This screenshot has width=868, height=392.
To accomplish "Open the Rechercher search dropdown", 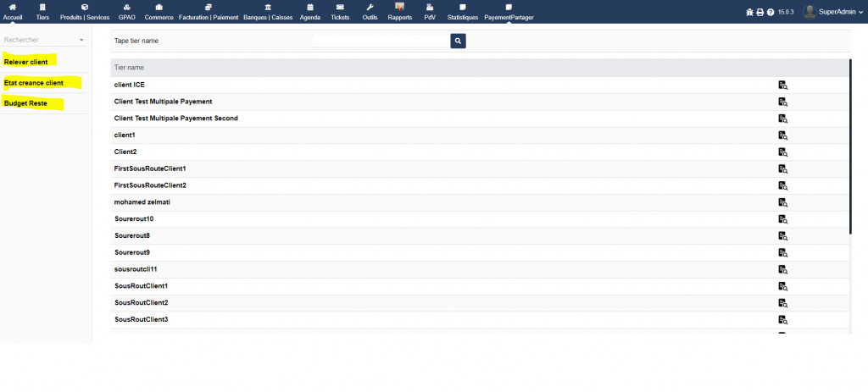I will (x=44, y=41).
